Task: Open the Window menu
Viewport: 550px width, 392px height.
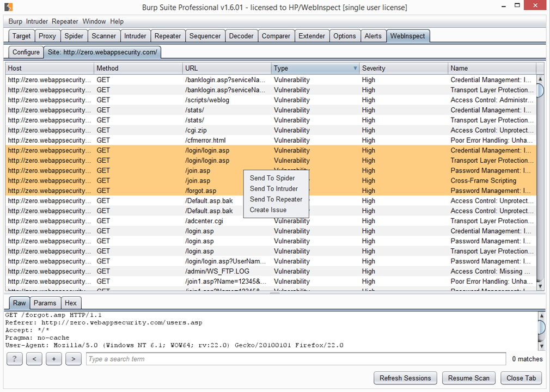Action: point(94,21)
